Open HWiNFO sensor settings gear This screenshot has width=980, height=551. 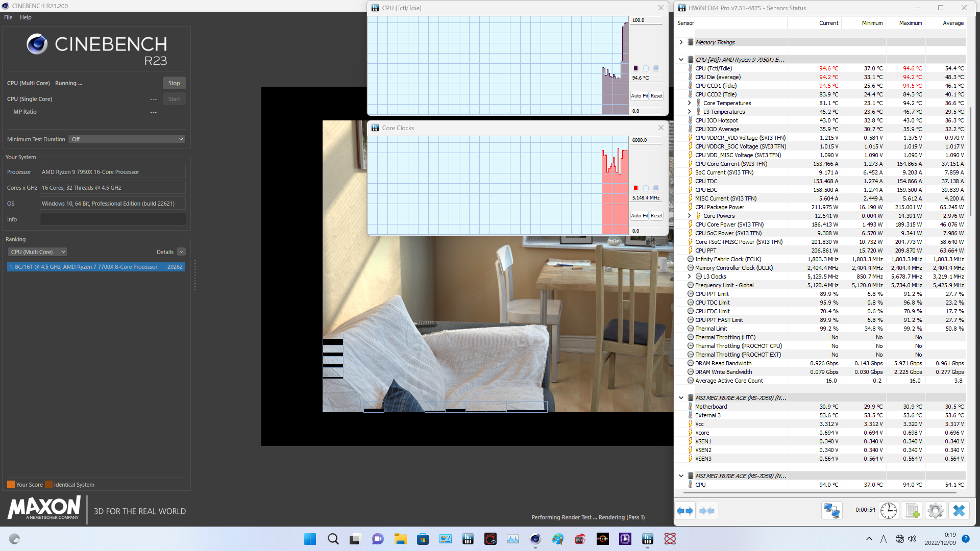coord(936,511)
